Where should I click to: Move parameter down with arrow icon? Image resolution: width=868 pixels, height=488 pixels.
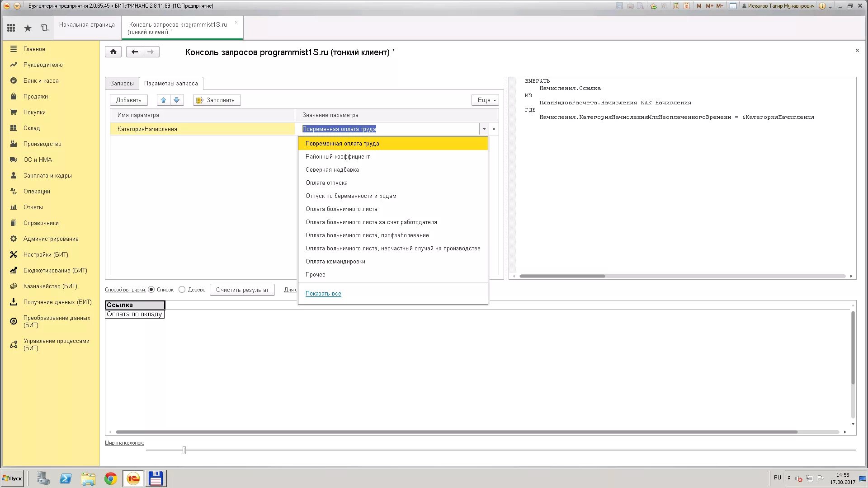click(x=177, y=100)
